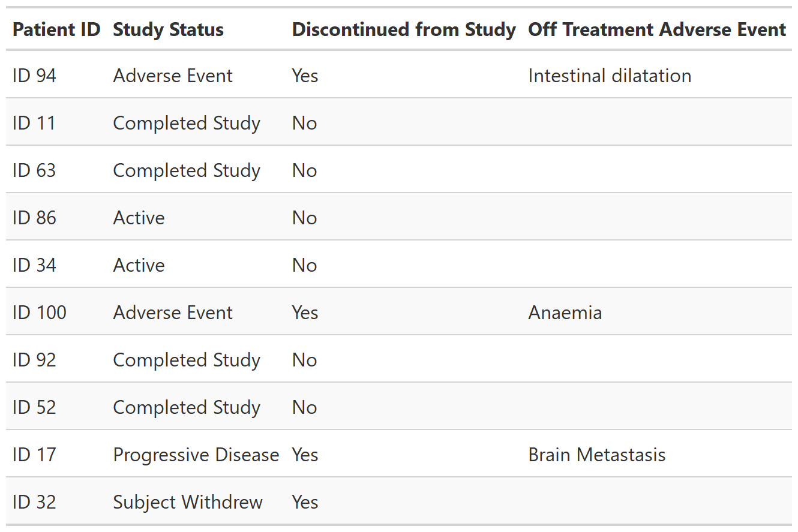
Task: Click Completed Study status for ID 63
Action: 187,170
